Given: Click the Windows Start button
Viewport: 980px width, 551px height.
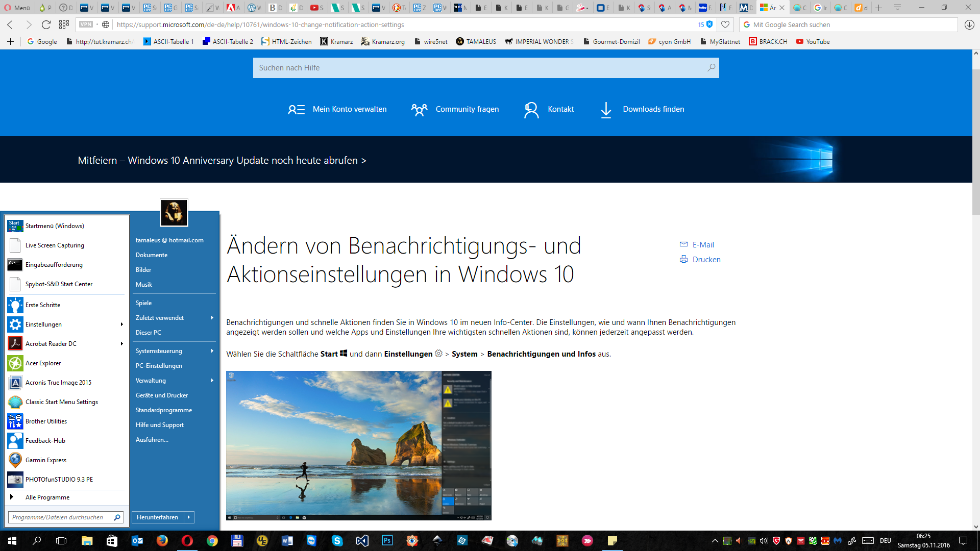Looking at the screenshot, I should [x=12, y=541].
